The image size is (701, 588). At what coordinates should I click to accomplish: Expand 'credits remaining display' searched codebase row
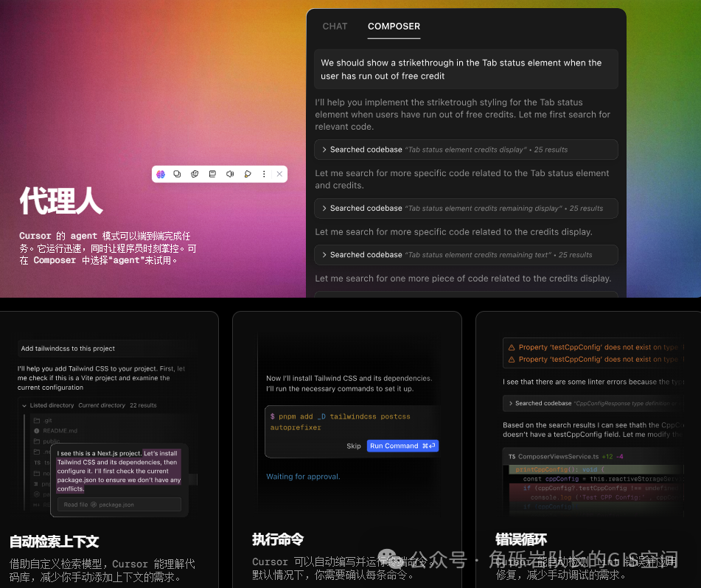click(x=466, y=209)
